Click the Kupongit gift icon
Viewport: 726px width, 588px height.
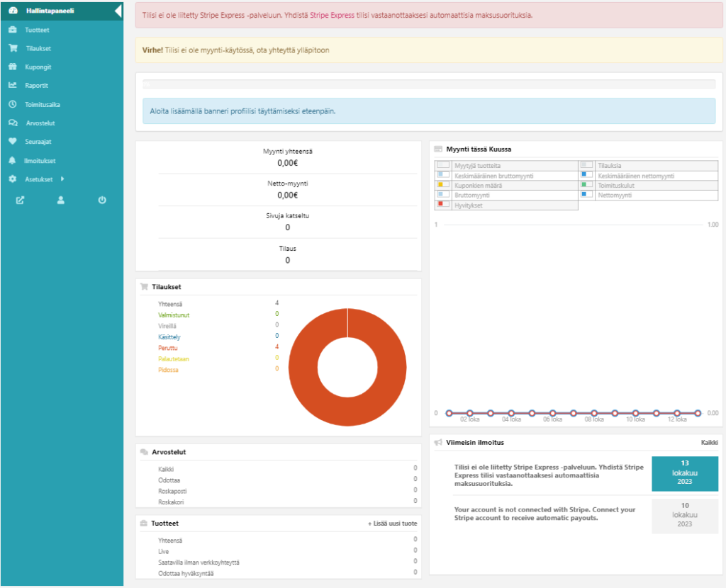point(12,67)
